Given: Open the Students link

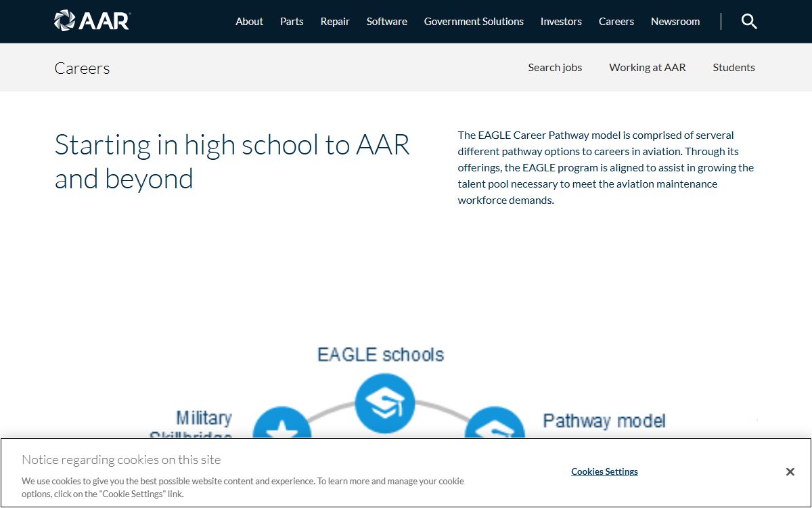Looking at the screenshot, I should [734, 68].
